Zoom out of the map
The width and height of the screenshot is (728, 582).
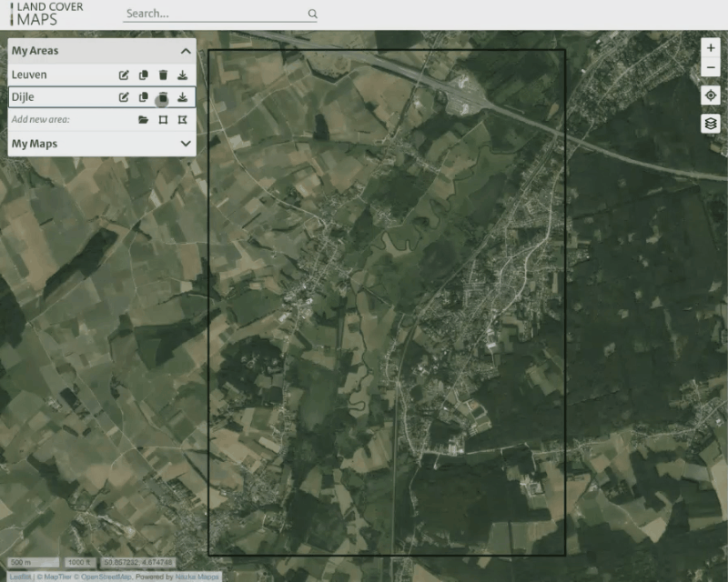[711, 68]
